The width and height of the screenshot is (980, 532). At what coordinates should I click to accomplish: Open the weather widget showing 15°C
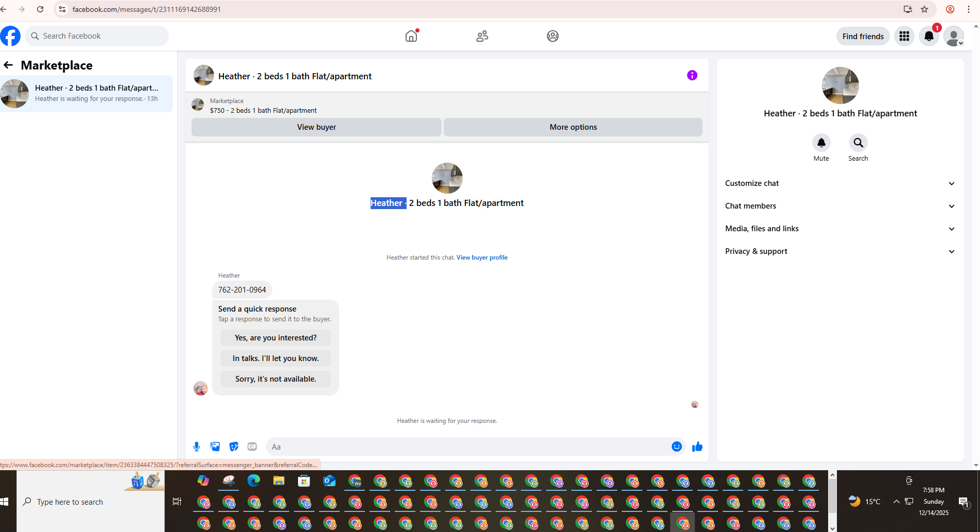(x=865, y=502)
